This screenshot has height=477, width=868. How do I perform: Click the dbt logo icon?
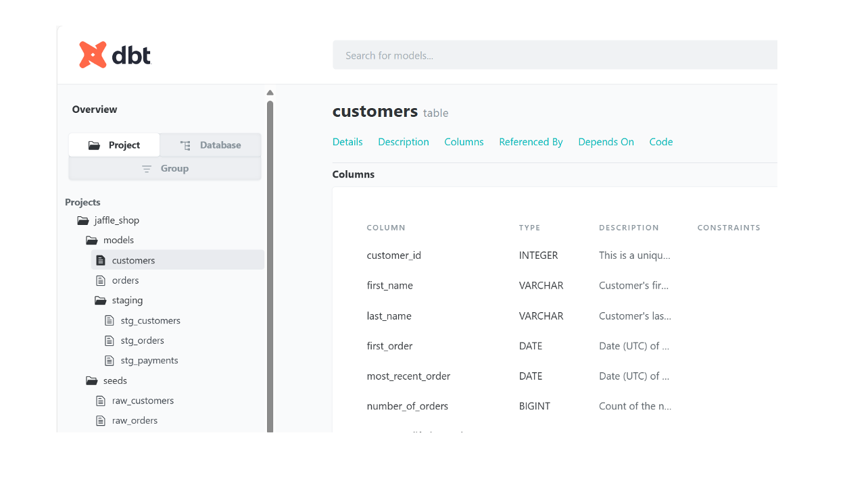click(x=93, y=55)
